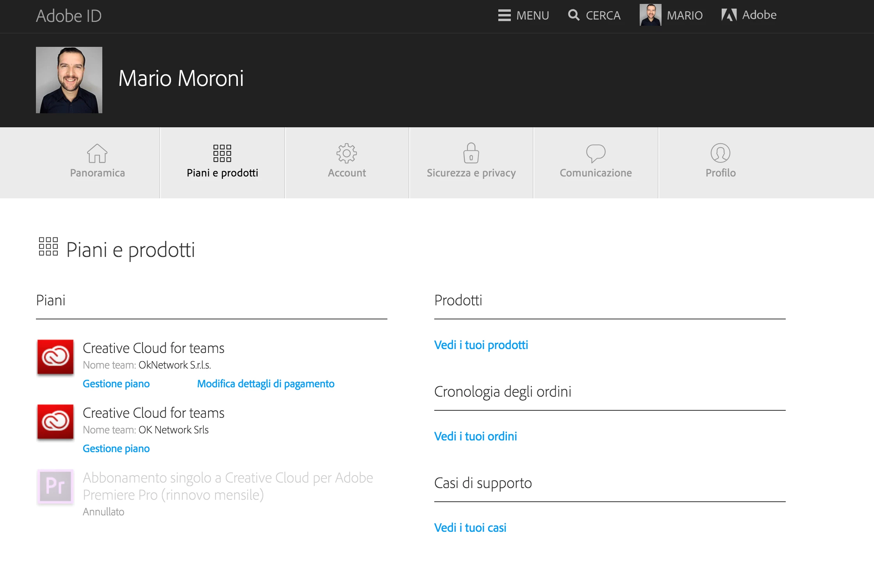Open Vedi i tuoi casi link
This screenshot has height=588, width=874.
click(x=470, y=528)
